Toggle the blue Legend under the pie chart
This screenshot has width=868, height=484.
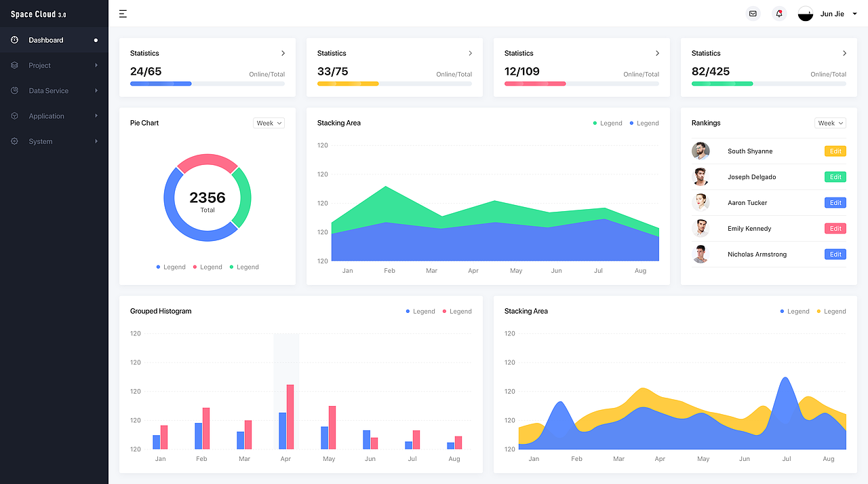tap(171, 267)
